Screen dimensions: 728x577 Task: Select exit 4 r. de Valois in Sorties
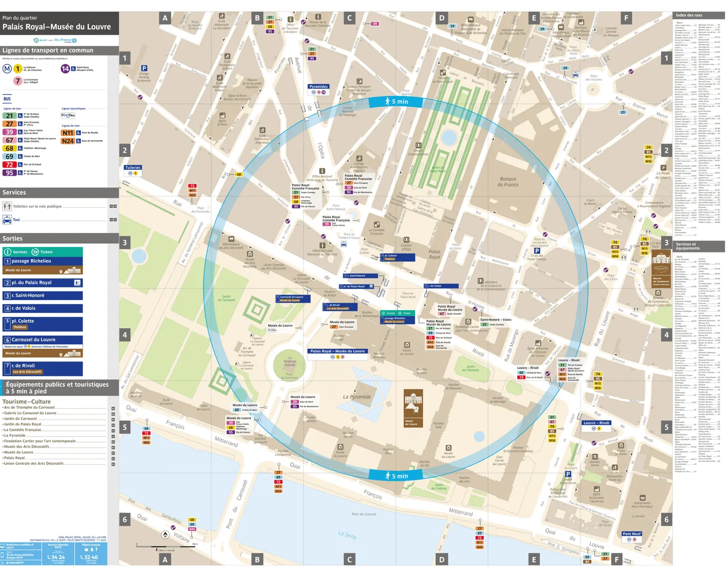(43, 308)
